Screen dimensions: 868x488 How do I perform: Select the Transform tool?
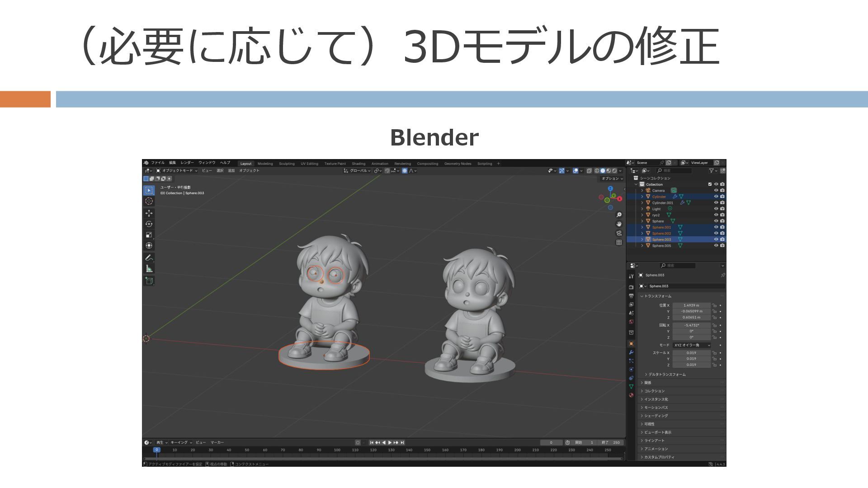pyautogui.click(x=149, y=246)
